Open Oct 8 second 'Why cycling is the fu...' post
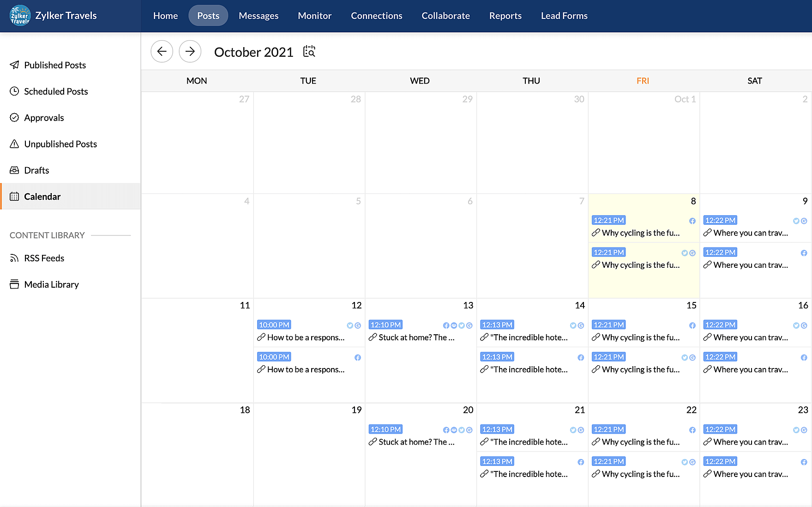812x507 pixels. pyautogui.click(x=641, y=265)
